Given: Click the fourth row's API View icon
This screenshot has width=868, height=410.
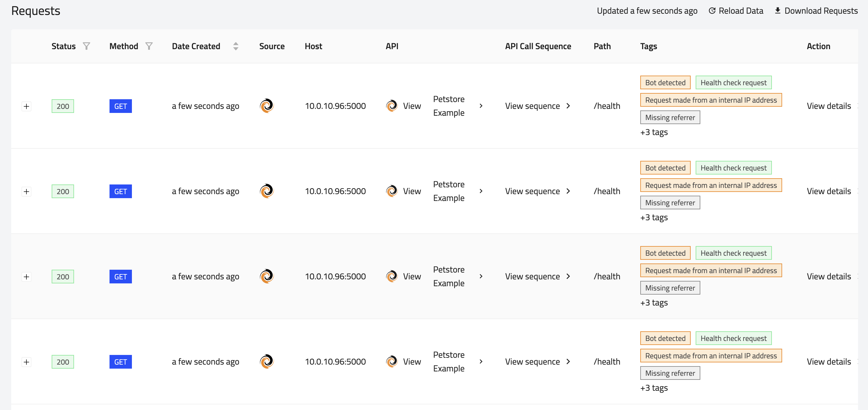Looking at the screenshot, I should click(x=392, y=361).
